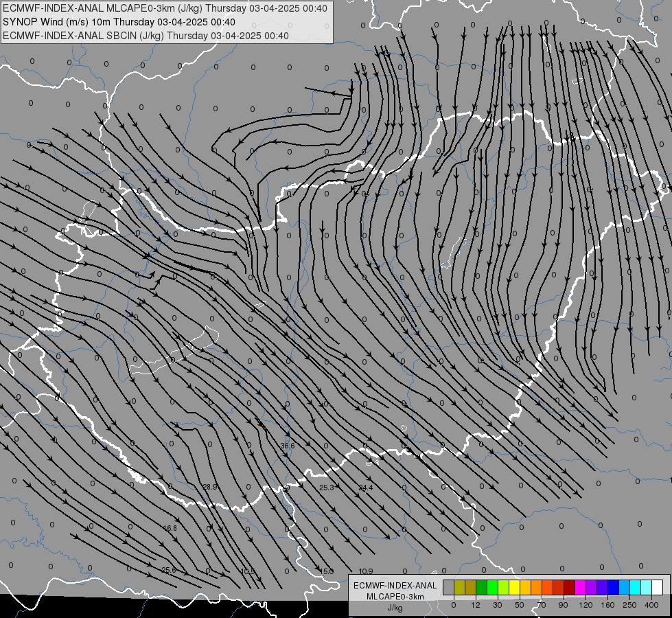672x618 pixels.
Task: Select the pure blue legend swatch
Action: point(614,588)
